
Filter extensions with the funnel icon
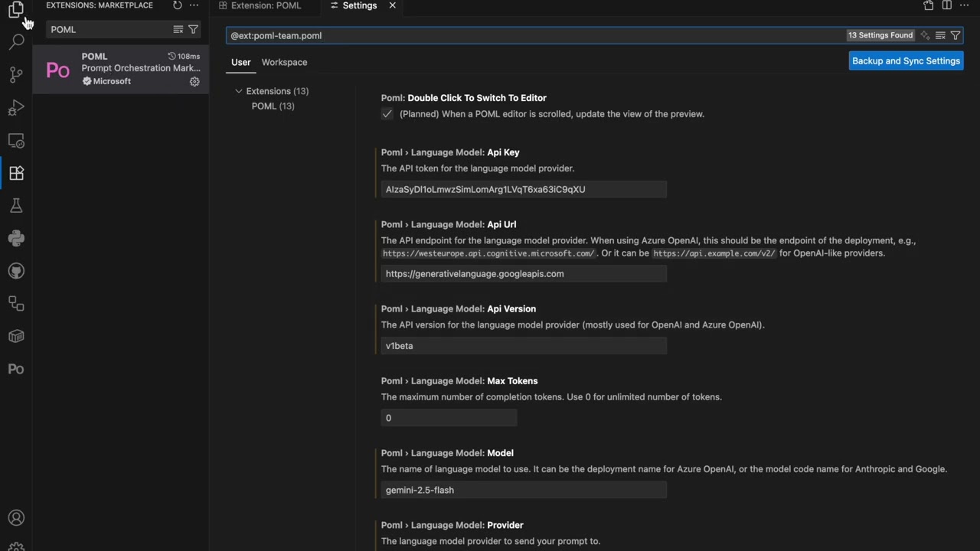point(193,29)
